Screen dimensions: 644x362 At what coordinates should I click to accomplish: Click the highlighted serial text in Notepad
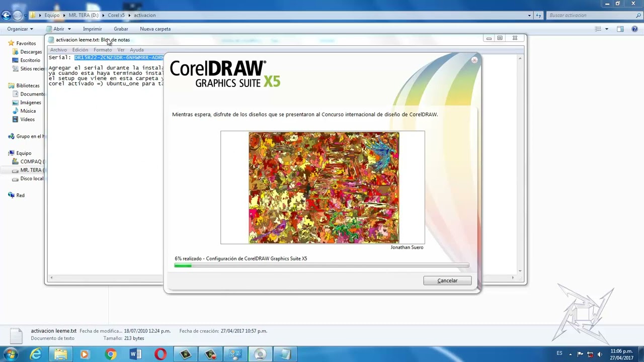[x=119, y=57]
